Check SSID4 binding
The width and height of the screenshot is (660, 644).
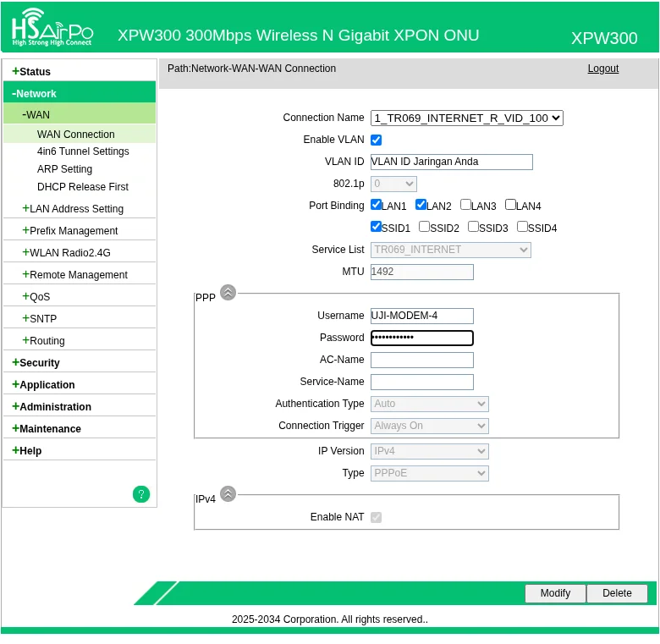[x=522, y=227]
